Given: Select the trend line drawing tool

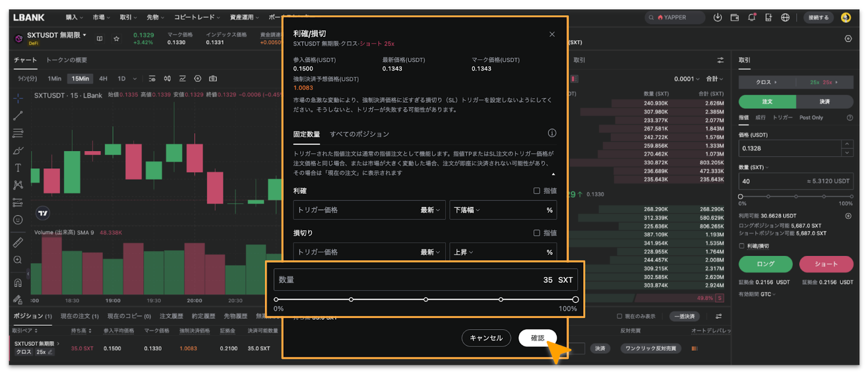Looking at the screenshot, I should coord(18,116).
